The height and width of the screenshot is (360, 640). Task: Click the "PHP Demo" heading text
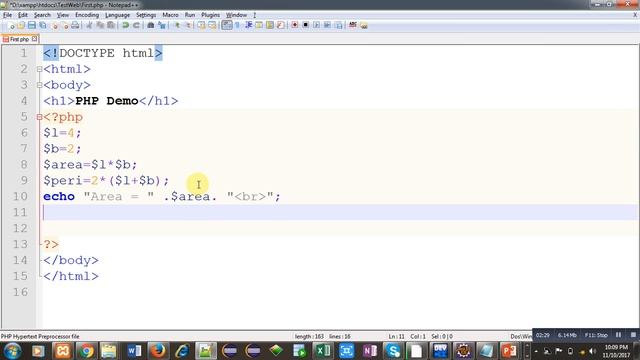[107, 101]
